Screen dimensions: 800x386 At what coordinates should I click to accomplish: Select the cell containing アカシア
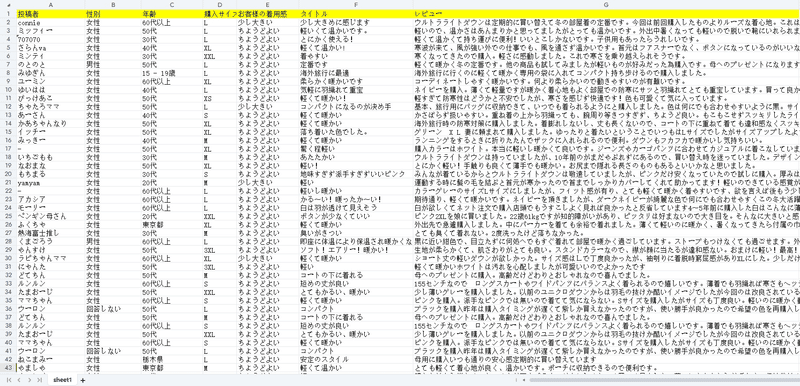pos(51,199)
